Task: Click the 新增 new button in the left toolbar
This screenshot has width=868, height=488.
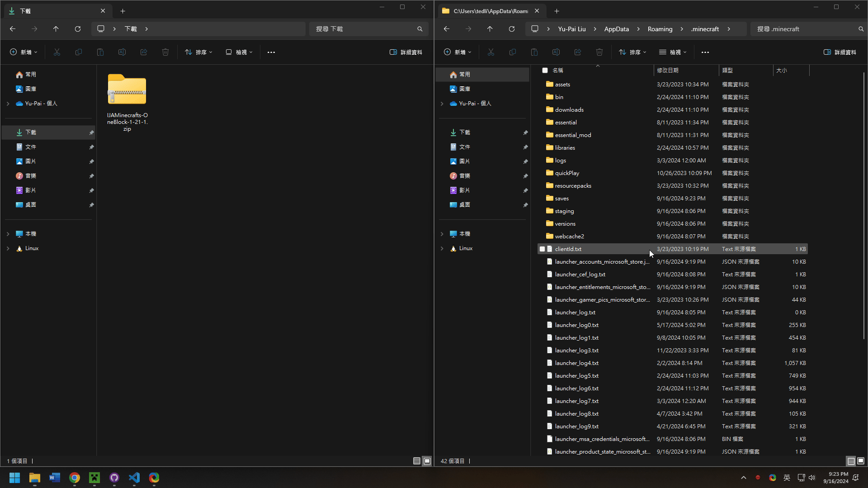Action: pos(24,52)
